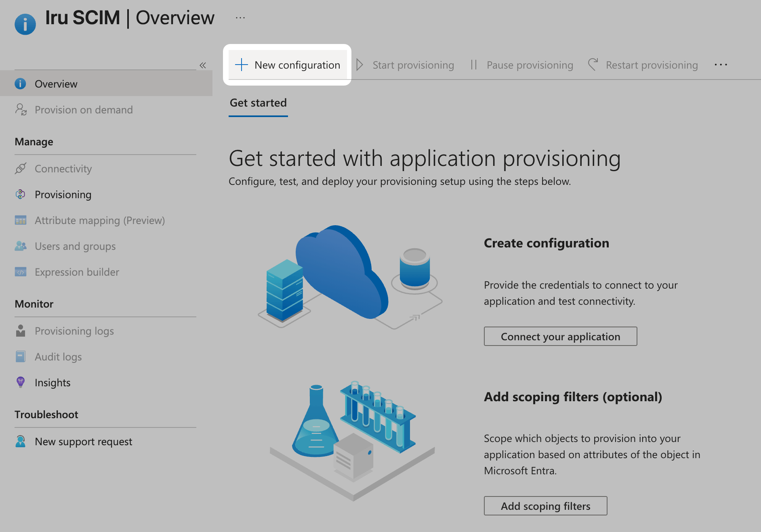
Task: Open the Connectivity page
Action: (x=63, y=169)
